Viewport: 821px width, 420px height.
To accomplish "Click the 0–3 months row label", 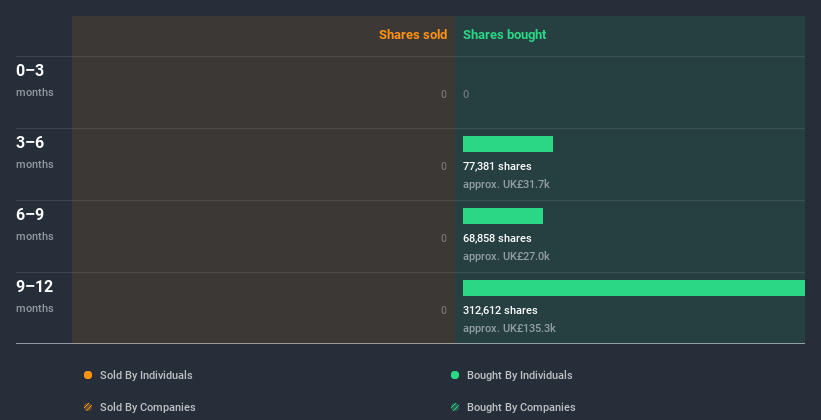I will (x=35, y=80).
